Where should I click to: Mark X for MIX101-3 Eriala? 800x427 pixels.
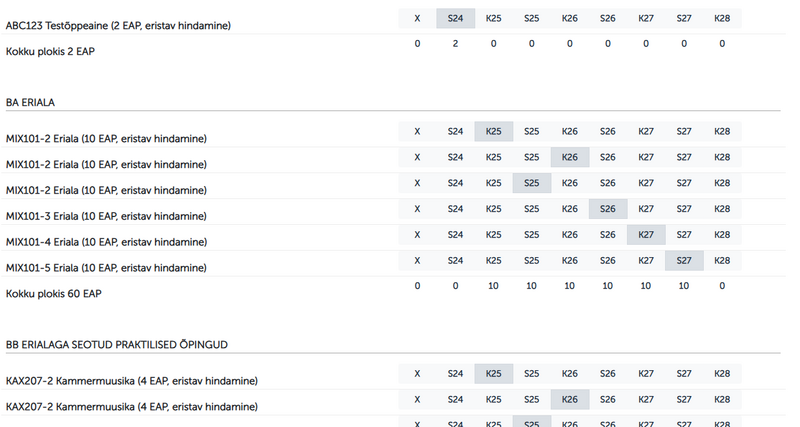tap(417, 209)
